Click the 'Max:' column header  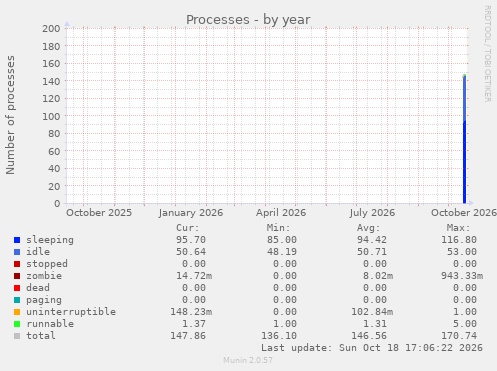(459, 228)
